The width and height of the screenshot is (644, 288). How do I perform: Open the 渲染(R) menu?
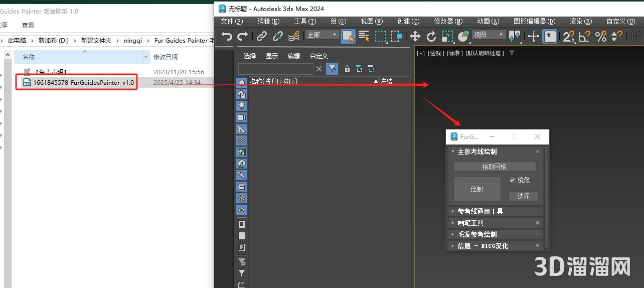coord(581,22)
